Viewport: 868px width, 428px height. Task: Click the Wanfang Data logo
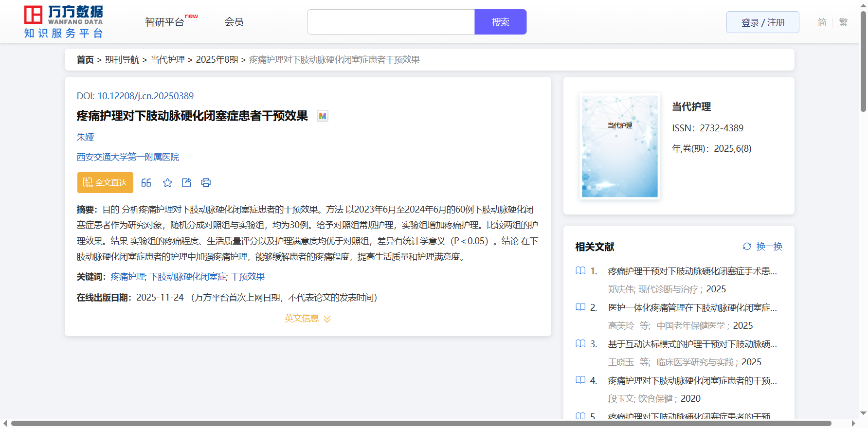click(x=64, y=22)
